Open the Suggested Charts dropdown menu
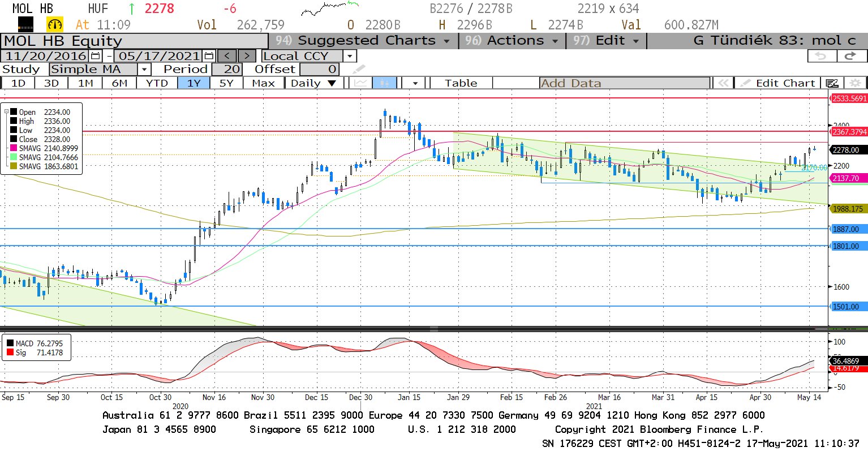Image resolution: width=868 pixels, height=460 pixels. tap(363, 41)
